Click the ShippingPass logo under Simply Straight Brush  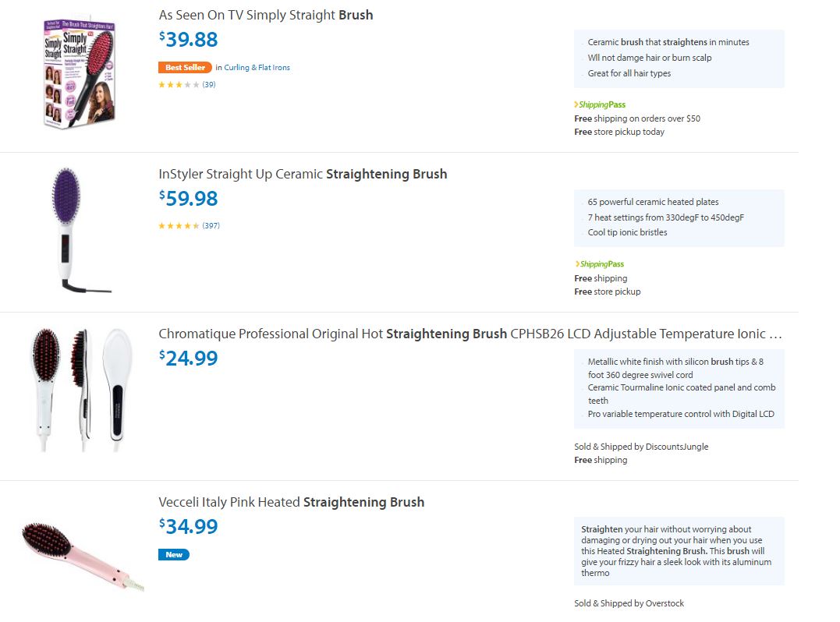[600, 104]
